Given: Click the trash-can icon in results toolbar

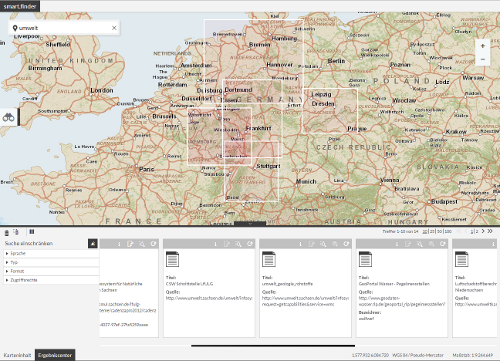Looking at the screenshot, I should (x=7, y=232).
